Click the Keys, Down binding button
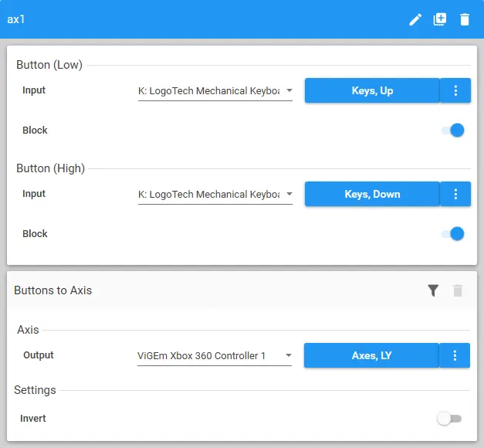 click(372, 194)
